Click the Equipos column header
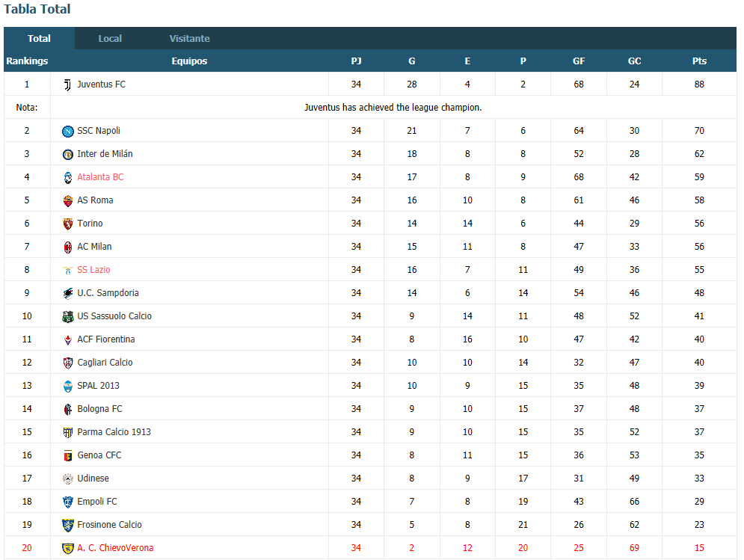Image resolution: width=744 pixels, height=560 pixels. click(x=189, y=61)
